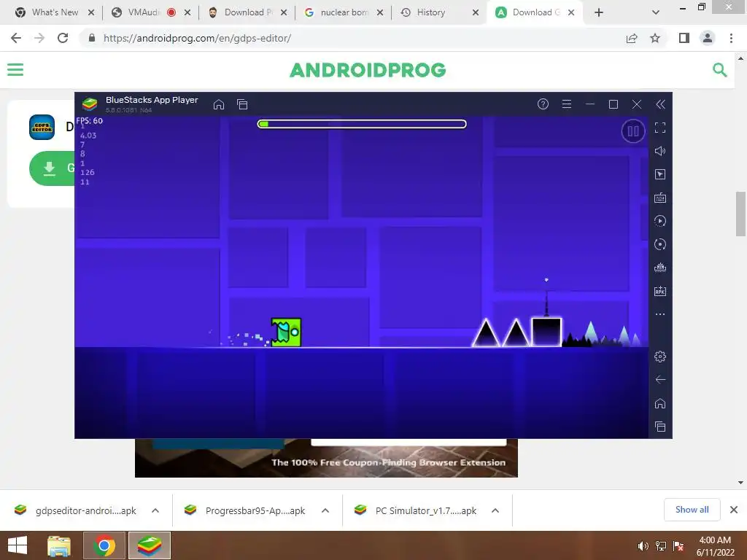Click the AndroidProg search magnifier
Viewport: 747px width, 560px height.
coord(720,70)
